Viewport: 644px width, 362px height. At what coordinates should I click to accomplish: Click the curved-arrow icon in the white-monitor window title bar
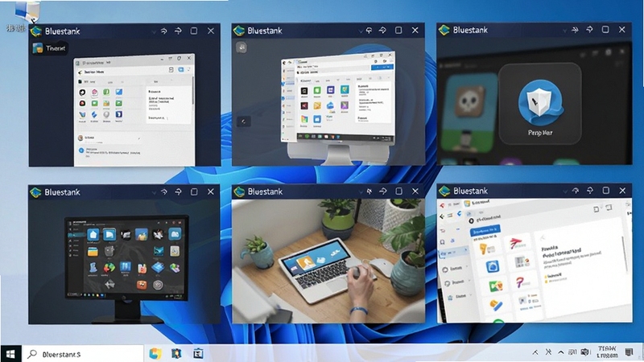(x=369, y=31)
